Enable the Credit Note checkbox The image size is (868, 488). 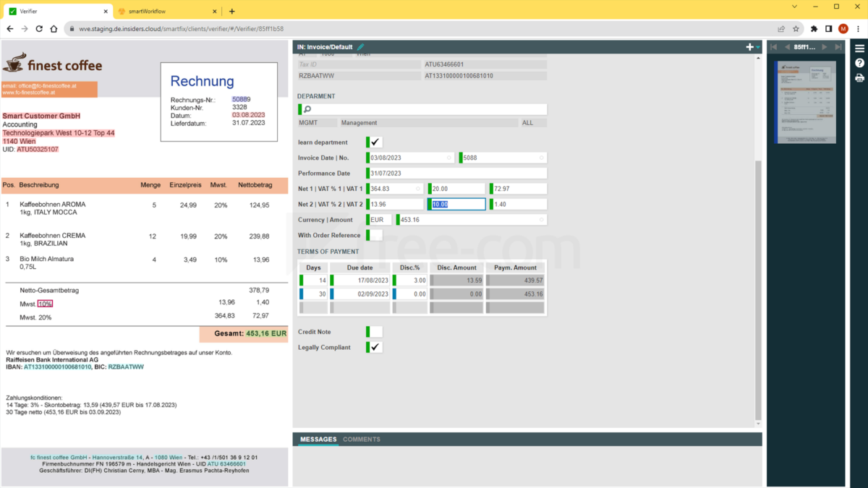click(374, 331)
